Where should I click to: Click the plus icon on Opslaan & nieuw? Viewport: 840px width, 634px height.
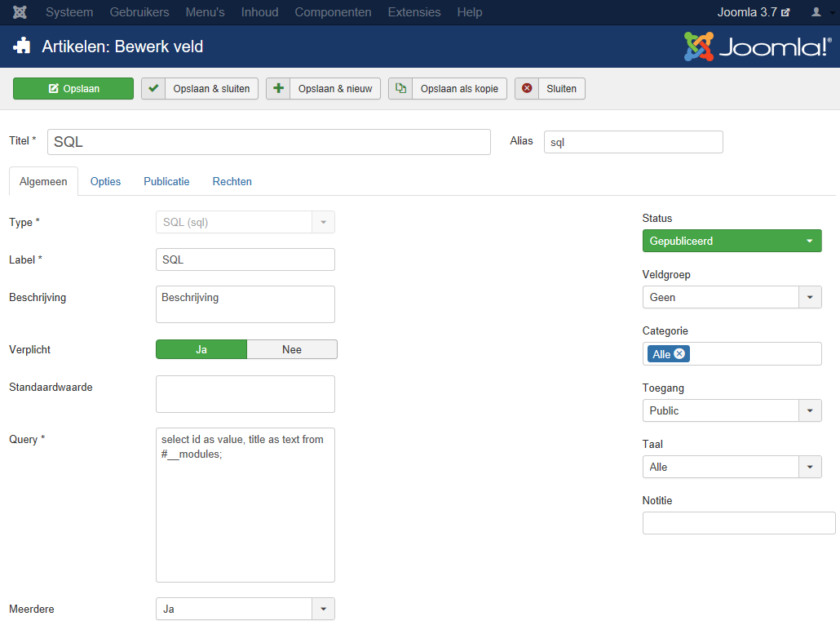coord(278,89)
